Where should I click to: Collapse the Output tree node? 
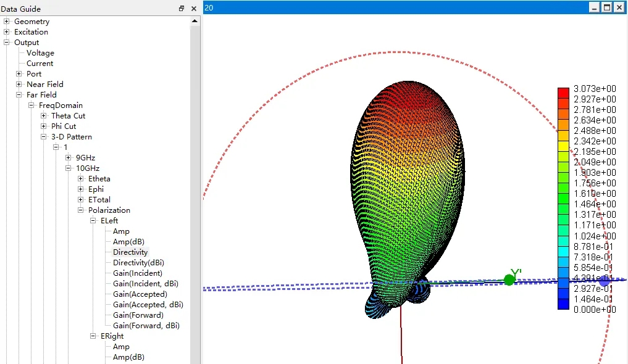(7, 43)
